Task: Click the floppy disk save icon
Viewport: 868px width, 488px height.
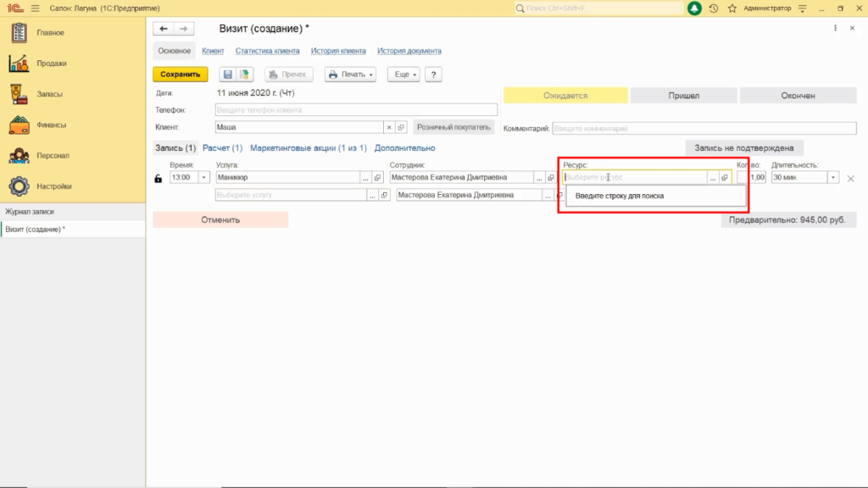Action: point(227,75)
